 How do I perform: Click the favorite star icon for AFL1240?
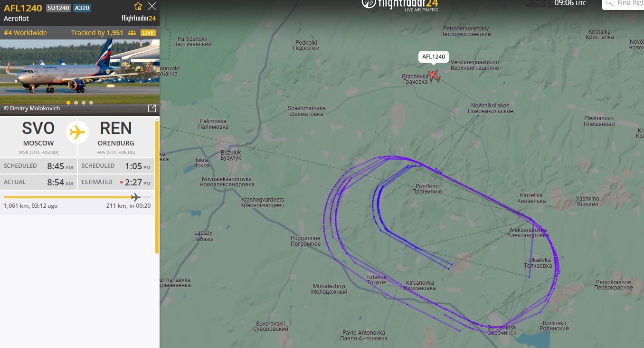pos(138,6)
